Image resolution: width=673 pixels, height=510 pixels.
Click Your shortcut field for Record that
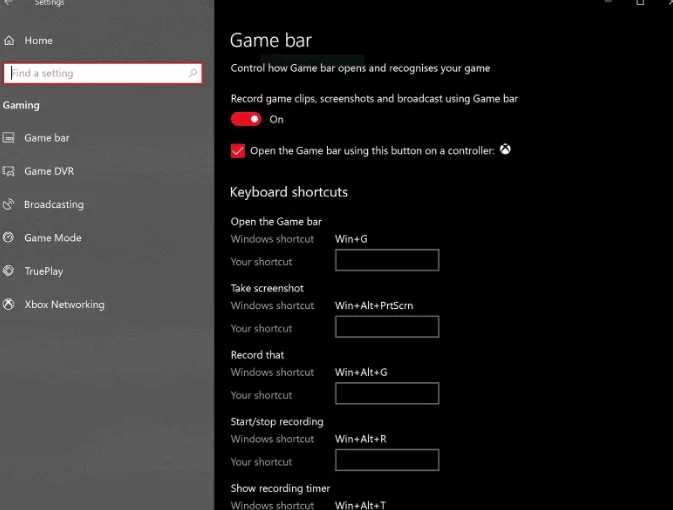click(x=387, y=393)
